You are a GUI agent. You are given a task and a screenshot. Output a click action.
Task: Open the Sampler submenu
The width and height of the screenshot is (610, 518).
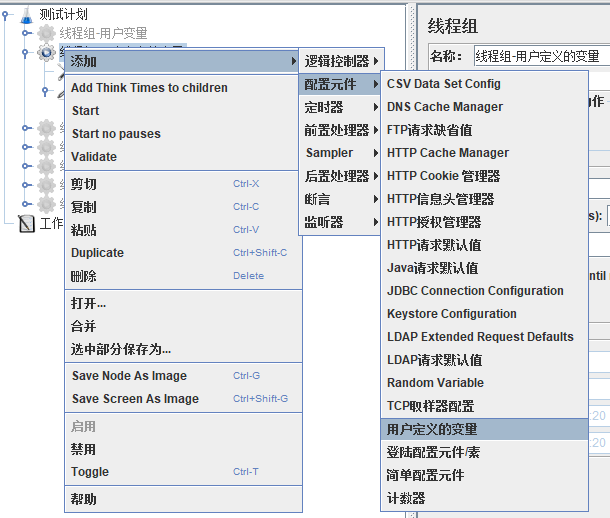341,153
